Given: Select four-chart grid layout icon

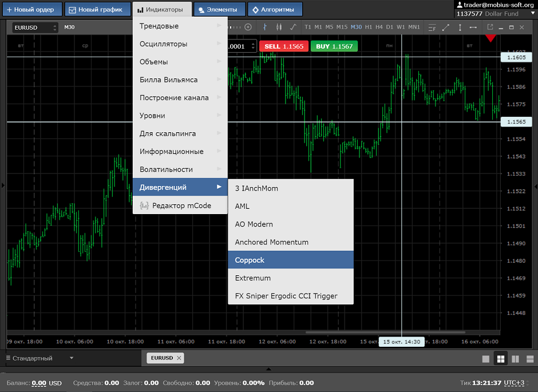Looking at the screenshot, I should pos(501,359).
